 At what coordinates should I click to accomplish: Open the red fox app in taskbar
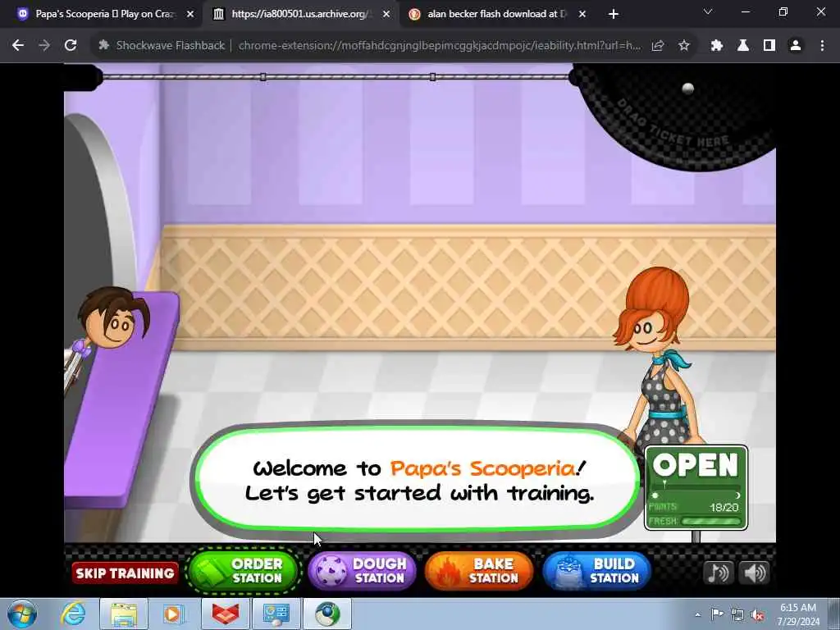pos(226,614)
